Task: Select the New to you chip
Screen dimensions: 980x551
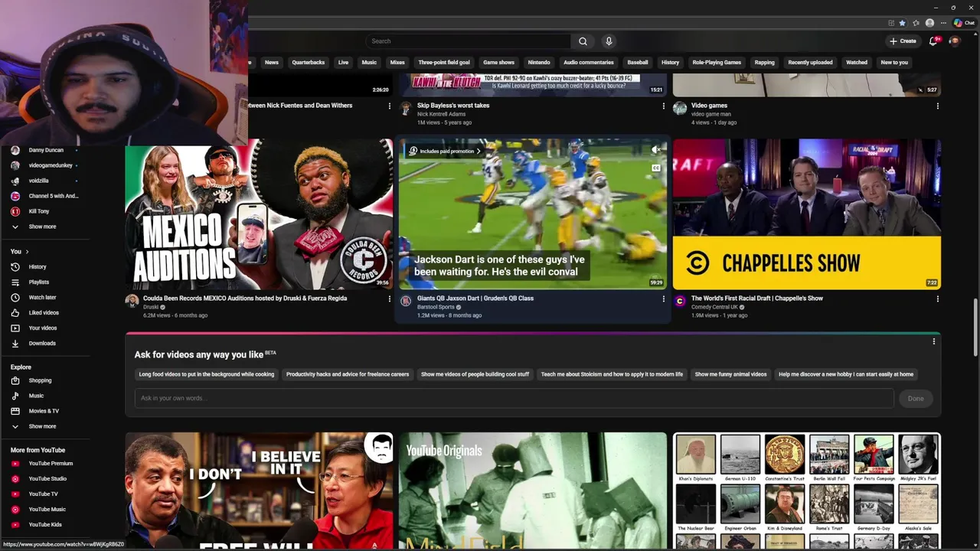Action: tap(894, 63)
